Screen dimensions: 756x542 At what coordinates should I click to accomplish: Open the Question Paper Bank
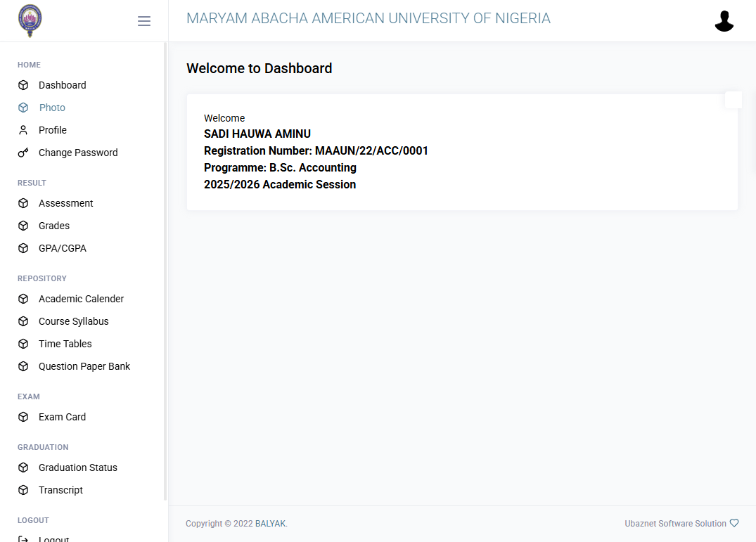(x=84, y=367)
